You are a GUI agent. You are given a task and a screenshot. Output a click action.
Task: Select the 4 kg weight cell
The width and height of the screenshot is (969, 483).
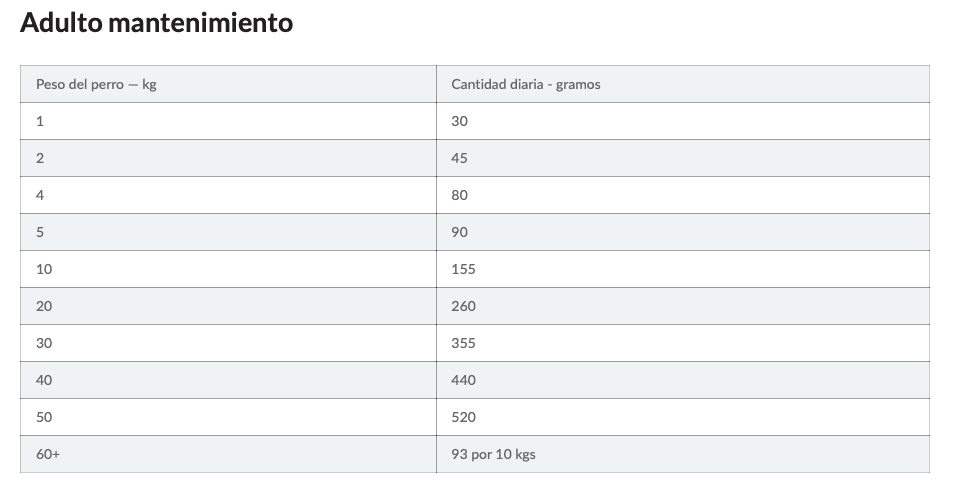click(228, 195)
